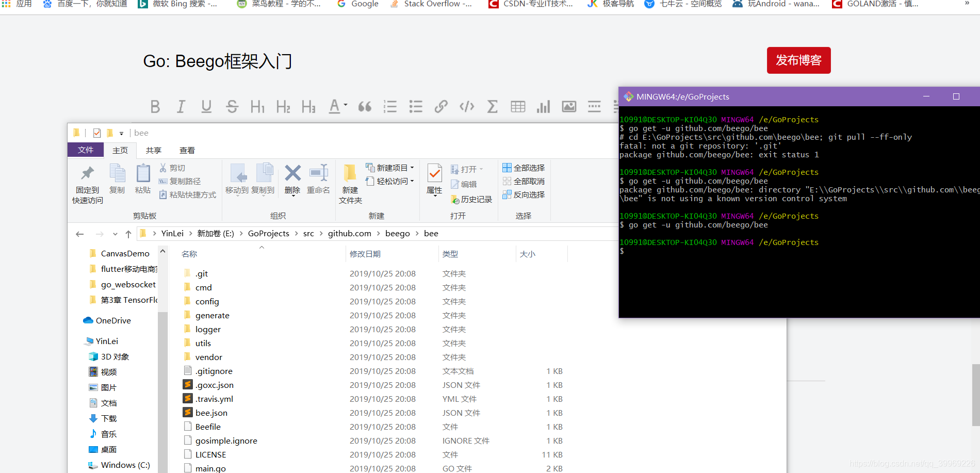Pick a text color from the A swatch

click(334, 107)
